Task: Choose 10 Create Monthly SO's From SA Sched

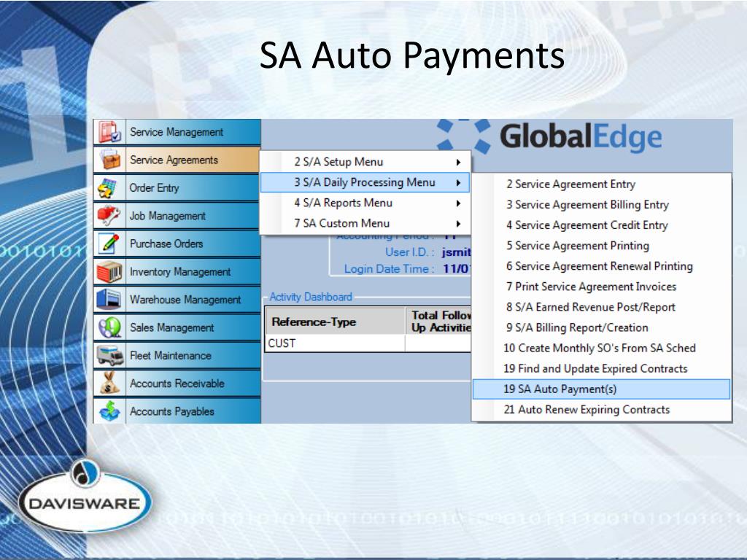Action: coord(601,348)
